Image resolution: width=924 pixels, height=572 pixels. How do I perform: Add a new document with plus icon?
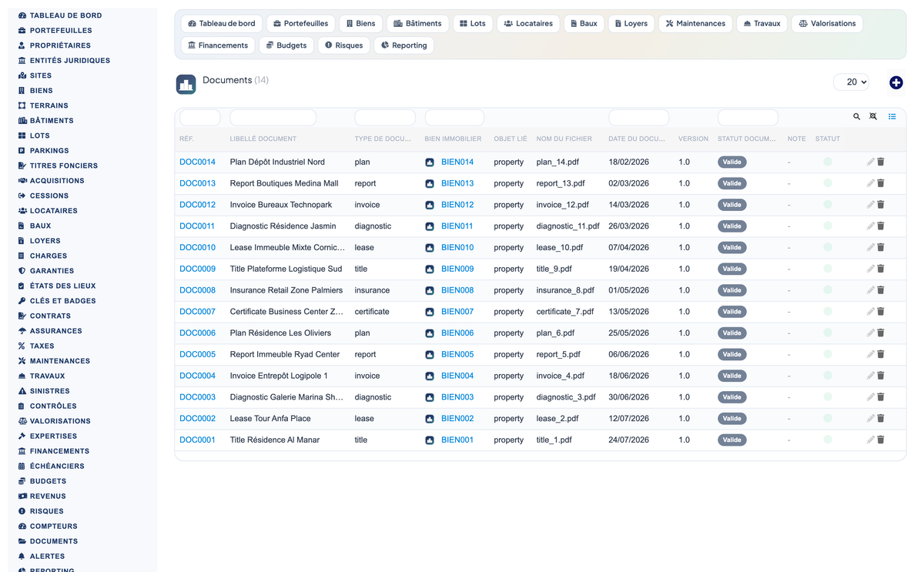[x=896, y=82]
